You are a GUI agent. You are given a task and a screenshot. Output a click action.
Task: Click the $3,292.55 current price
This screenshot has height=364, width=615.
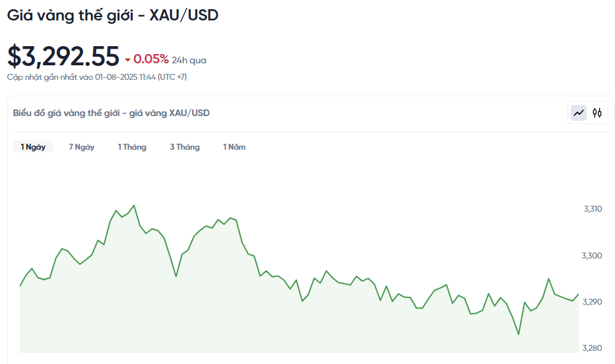[63, 57]
